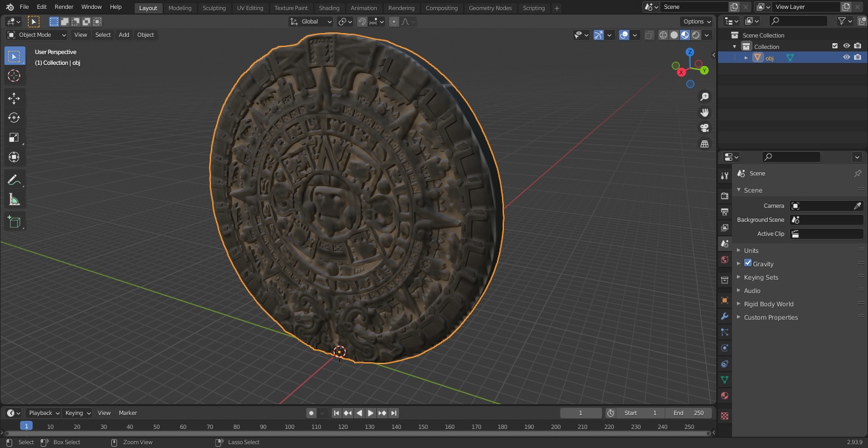Open the Keying dropdown in timeline
This screenshot has height=448, width=868.
(78, 413)
